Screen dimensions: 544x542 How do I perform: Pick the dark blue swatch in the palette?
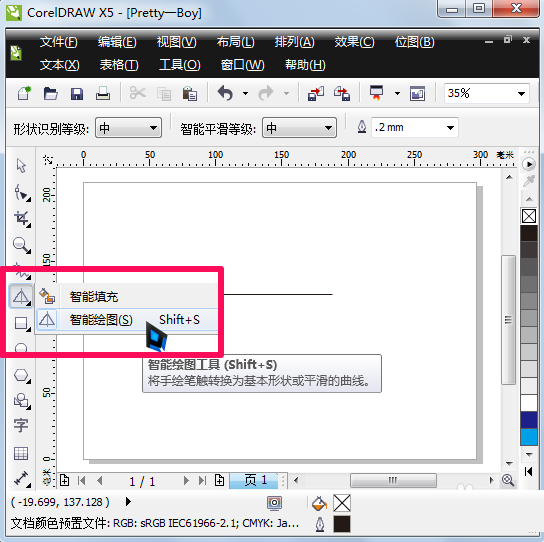pyautogui.click(x=529, y=420)
